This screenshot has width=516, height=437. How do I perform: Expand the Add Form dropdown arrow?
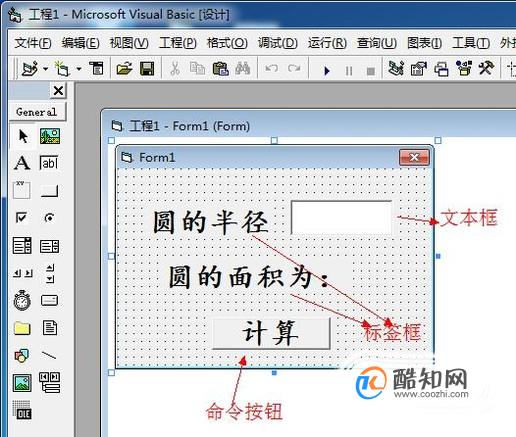(x=79, y=69)
